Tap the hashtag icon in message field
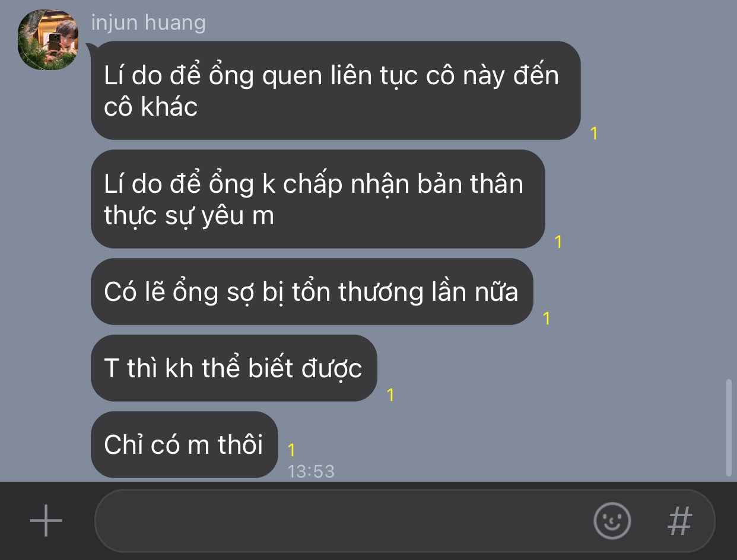This screenshot has width=737, height=560. tap(680, 521)
